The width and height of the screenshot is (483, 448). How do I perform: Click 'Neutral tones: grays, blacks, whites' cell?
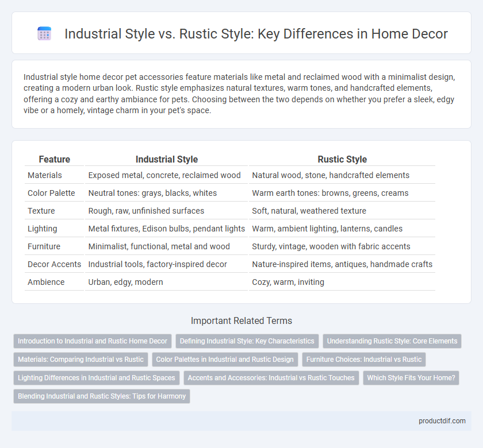[x=166, y=193]
